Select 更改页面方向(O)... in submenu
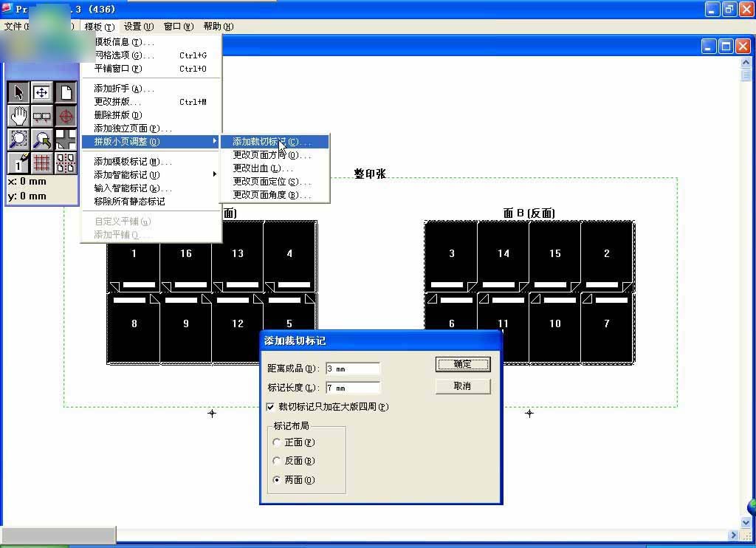 [275, 155]
